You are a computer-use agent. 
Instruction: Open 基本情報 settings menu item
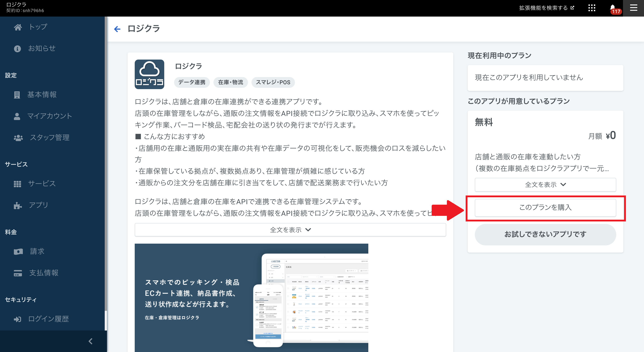42,94
